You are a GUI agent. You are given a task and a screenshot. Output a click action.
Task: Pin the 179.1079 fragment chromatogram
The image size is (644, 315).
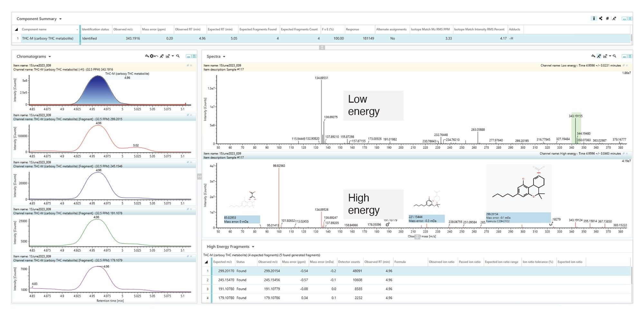pyautogui.click(x=188, y=256)
